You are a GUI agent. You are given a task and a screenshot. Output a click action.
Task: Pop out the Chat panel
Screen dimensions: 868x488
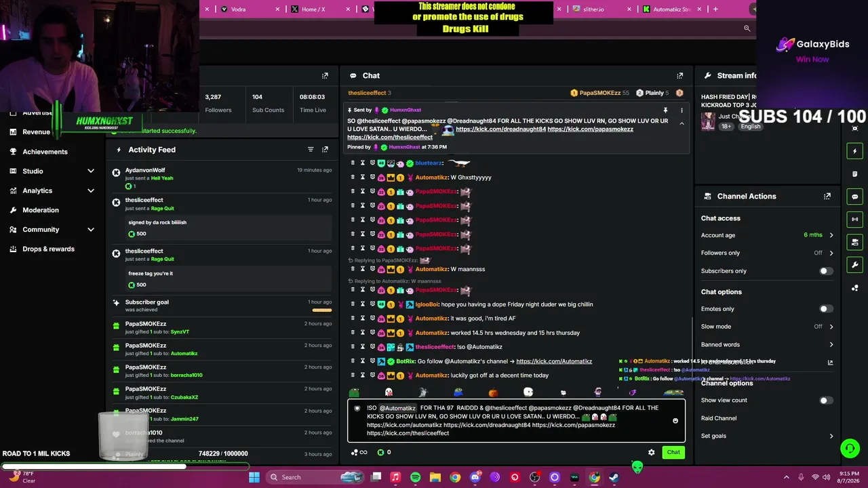[x=679, y=76]
